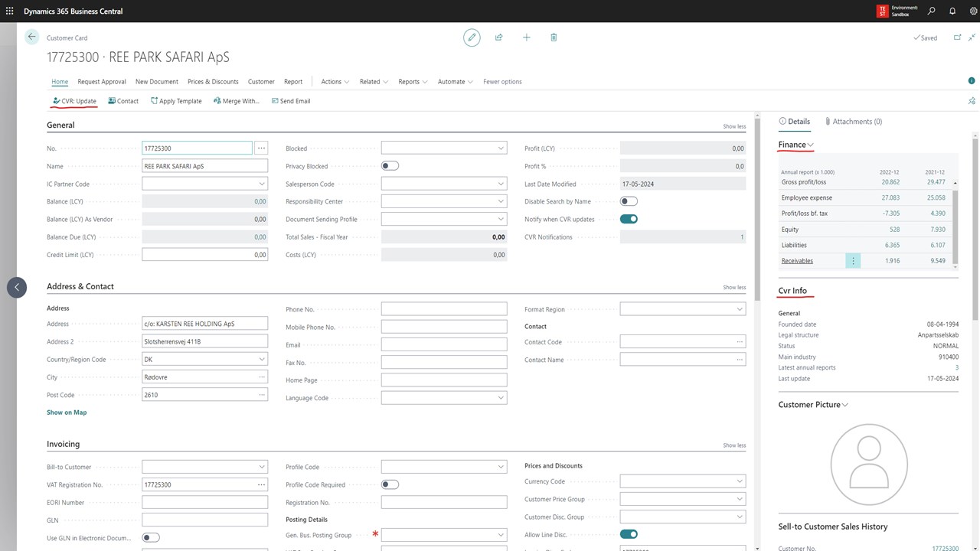This screenshot has height=551, width=980.
Task: Click Show less in General section
Action: [734, 126]
